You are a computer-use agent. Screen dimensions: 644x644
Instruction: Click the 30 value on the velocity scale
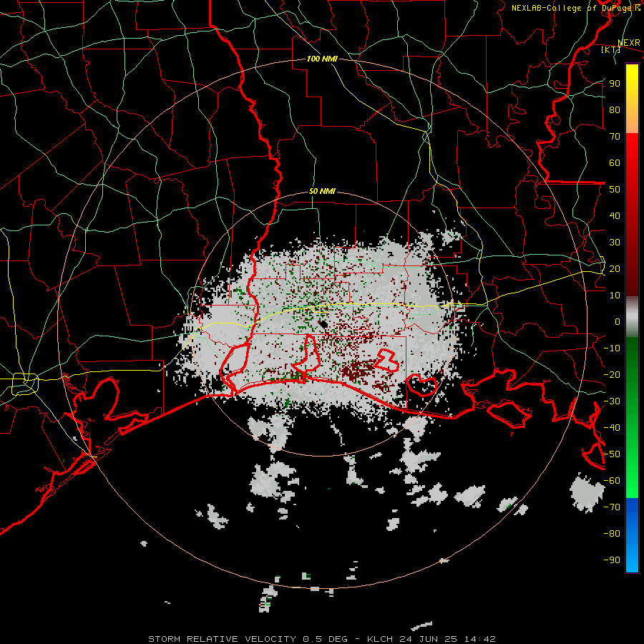click(x=615, y=243)
